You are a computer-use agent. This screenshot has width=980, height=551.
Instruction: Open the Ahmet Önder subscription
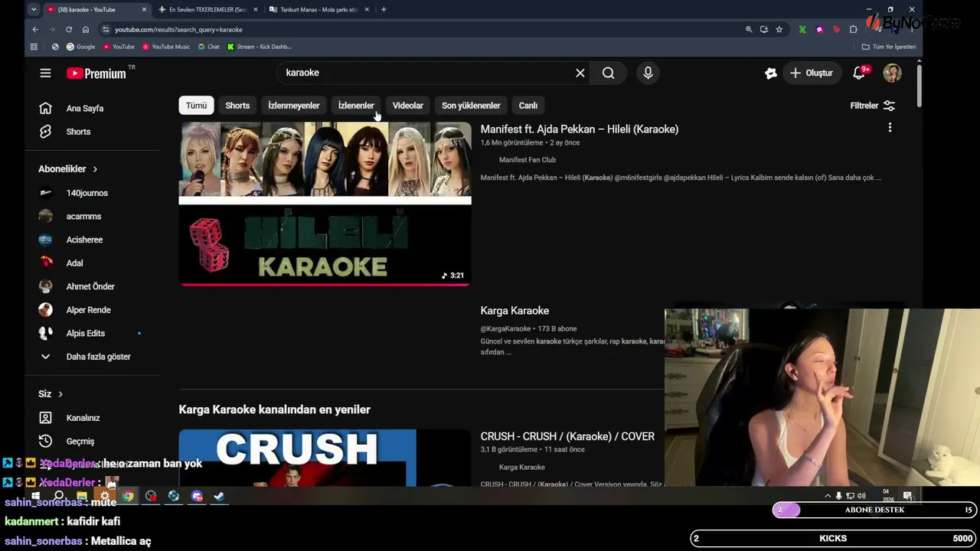(x=92, y=286)
